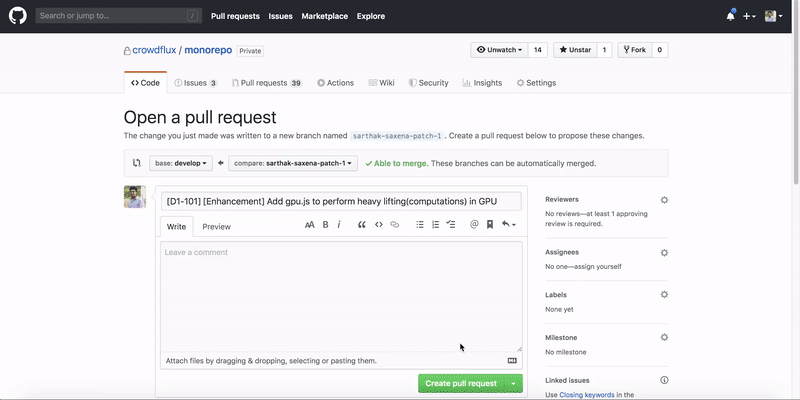Open the Wiki tab

click(x=382, y=83)
